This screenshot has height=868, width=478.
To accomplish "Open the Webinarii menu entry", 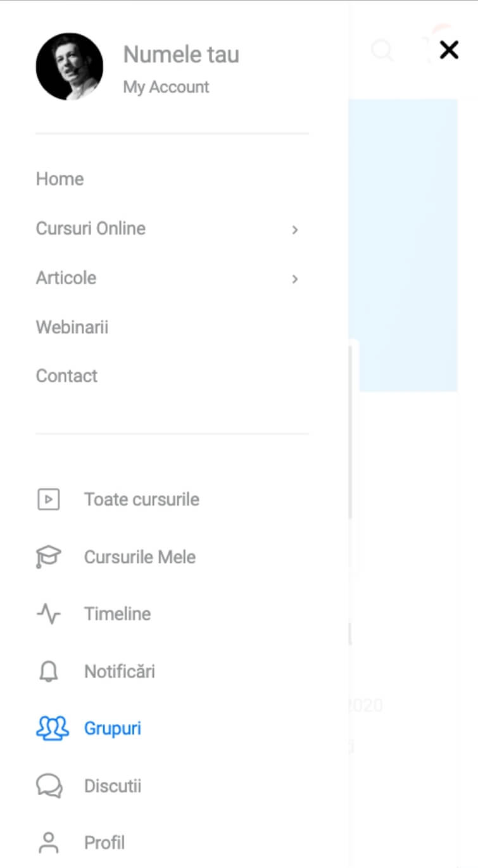I will pos(72,327).
